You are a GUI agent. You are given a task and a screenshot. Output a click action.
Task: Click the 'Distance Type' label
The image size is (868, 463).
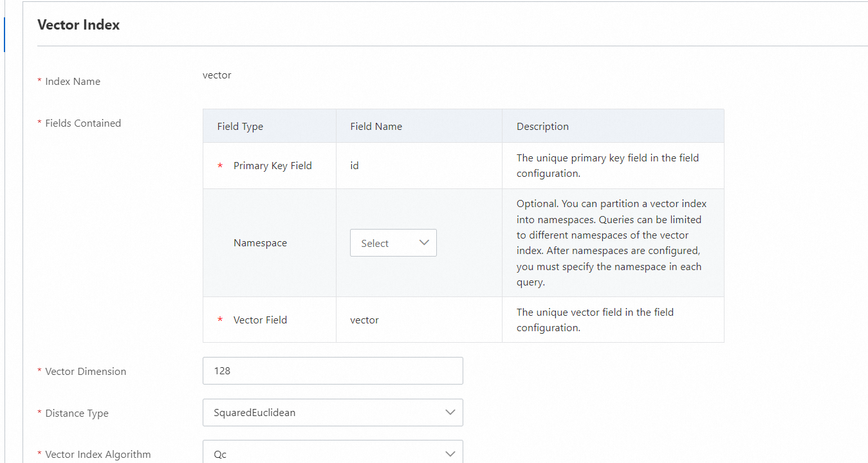pos(77,413)
